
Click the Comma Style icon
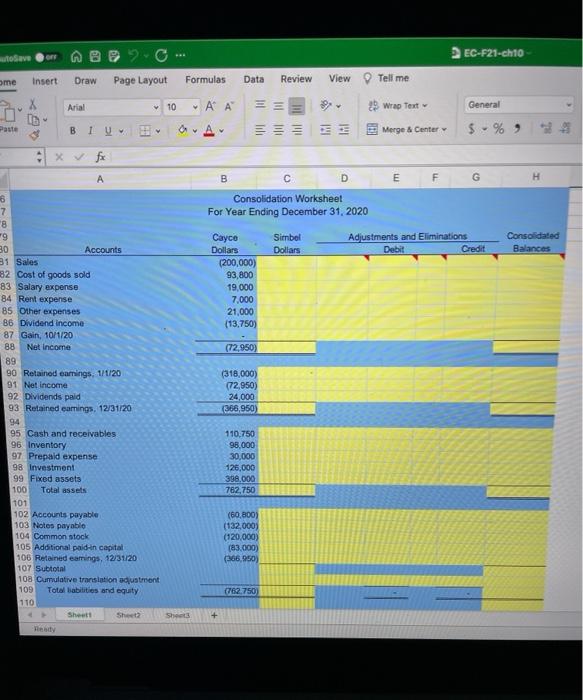517,129
